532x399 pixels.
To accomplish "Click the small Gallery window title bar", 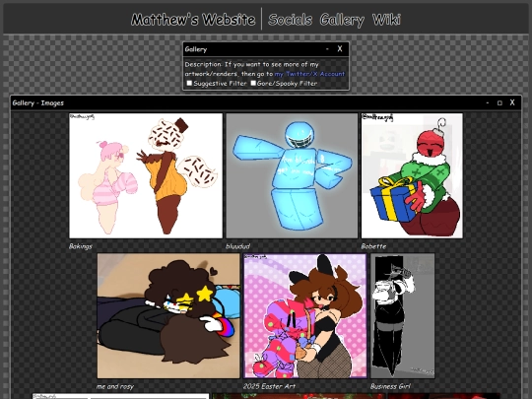I will [x=266, y=49].
